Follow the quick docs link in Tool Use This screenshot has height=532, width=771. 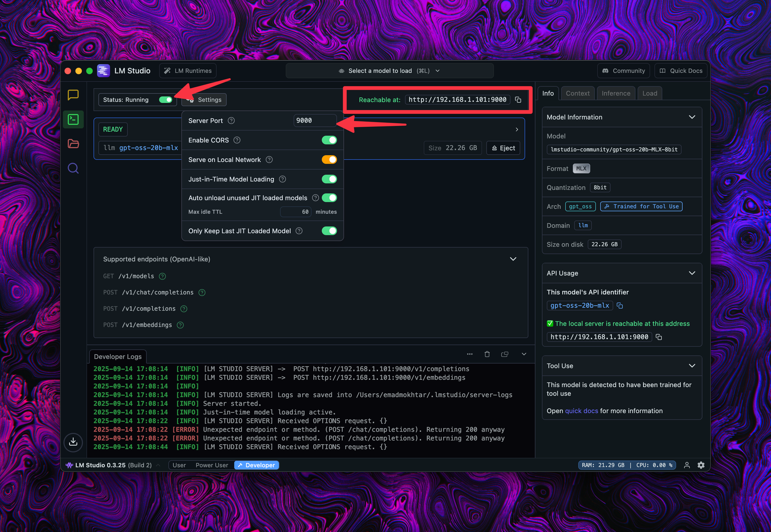[581, 411]
